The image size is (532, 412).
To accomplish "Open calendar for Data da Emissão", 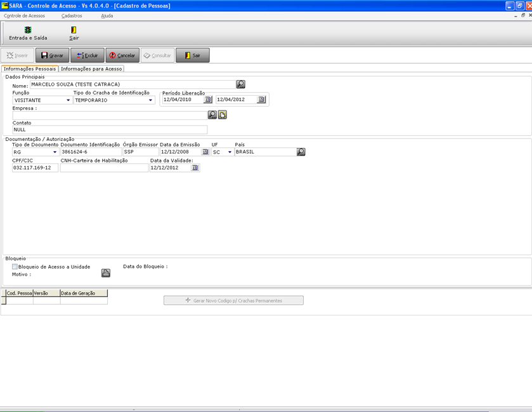I will click(205, 152).
